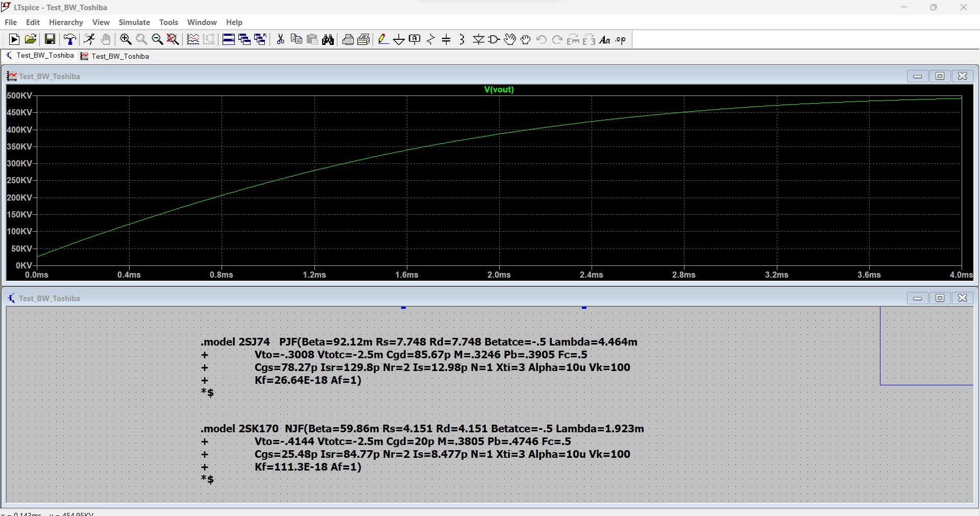Open the Simulate menu
The image size is (980, 516).
click(134, 22)
